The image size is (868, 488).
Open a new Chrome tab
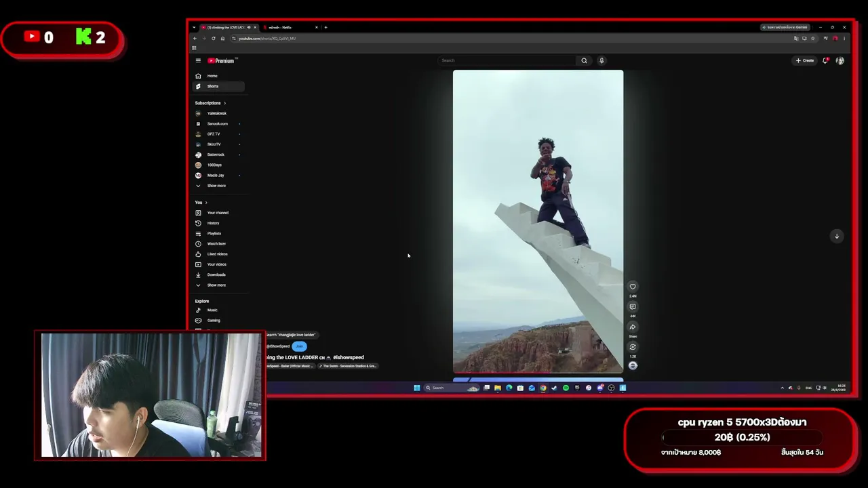click(x=325, y=27)
